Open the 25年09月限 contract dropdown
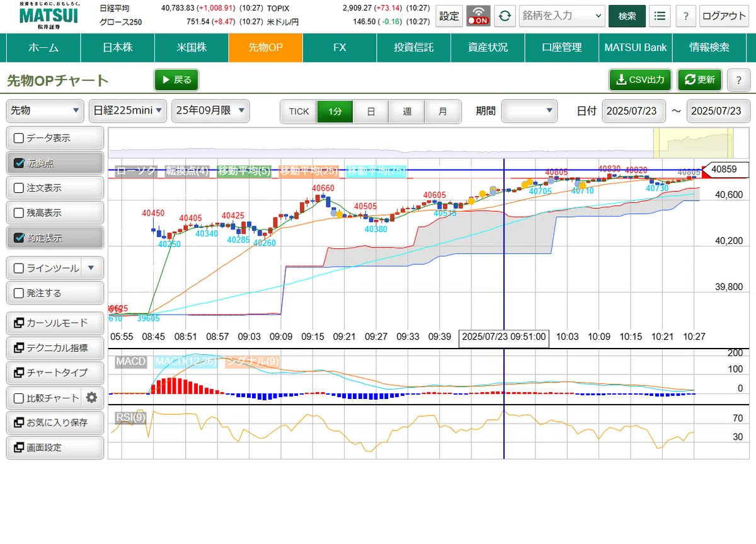756x544 pixels. [x=210, y=110]
